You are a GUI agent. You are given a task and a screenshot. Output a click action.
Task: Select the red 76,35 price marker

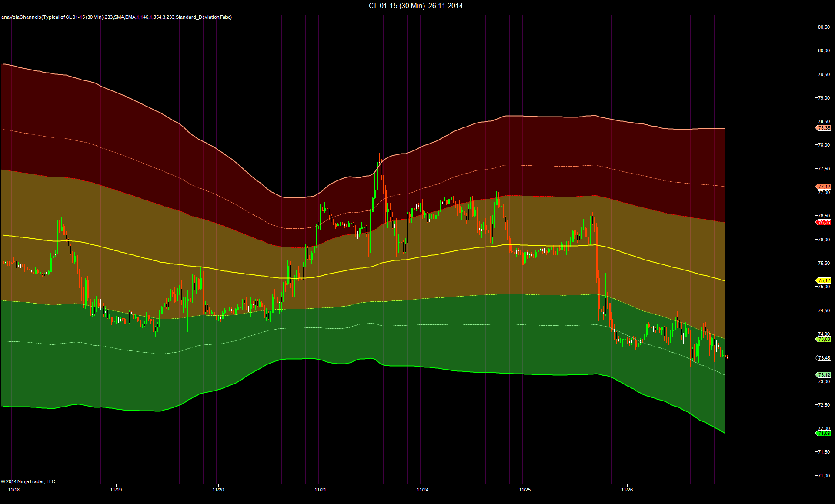click(x=824, y=222)
